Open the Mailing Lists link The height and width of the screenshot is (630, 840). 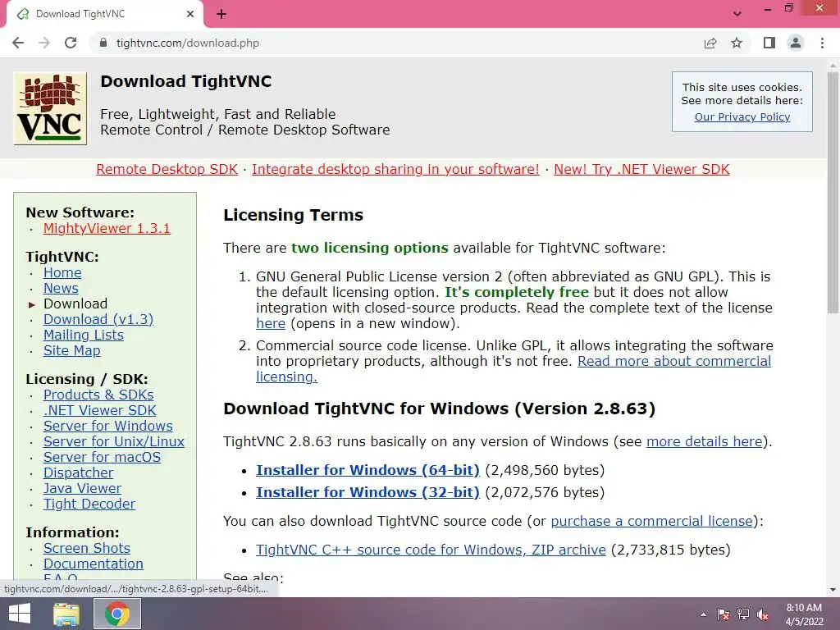pos(83,335)
